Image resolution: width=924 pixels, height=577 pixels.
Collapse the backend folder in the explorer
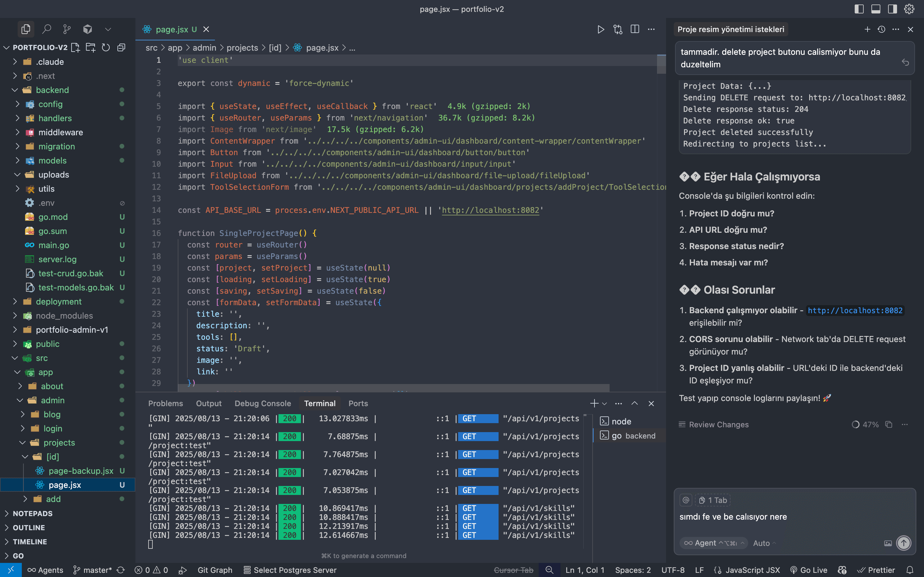pyautogui.click(x=15, y=90)
